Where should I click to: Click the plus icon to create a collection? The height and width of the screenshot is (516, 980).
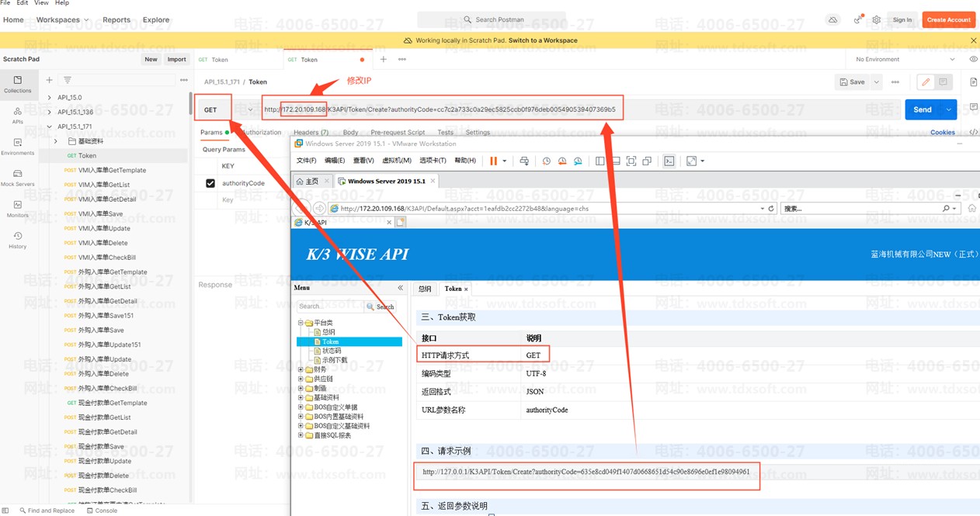click(x=49, y=80)
